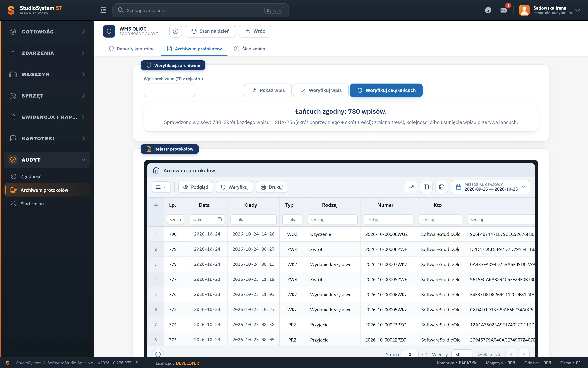Click the Pokaż wpis button
This screenshot has width=588, height=368.
click(268, 90)
